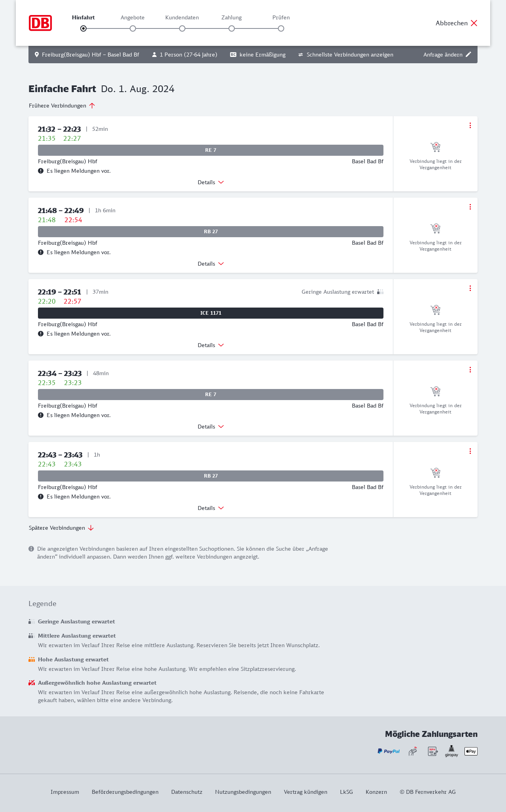Click the PayPal payment icon
This screenshot has width=506, height=812.
389,751
